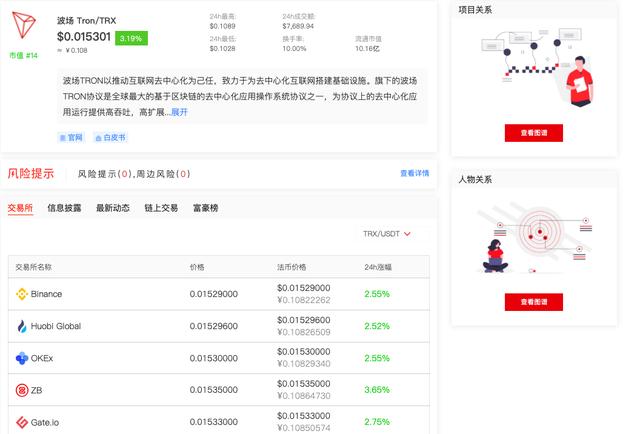Click 查看图谱 button under 项目关系
This screenshot has width=640, height=434.
533,133
